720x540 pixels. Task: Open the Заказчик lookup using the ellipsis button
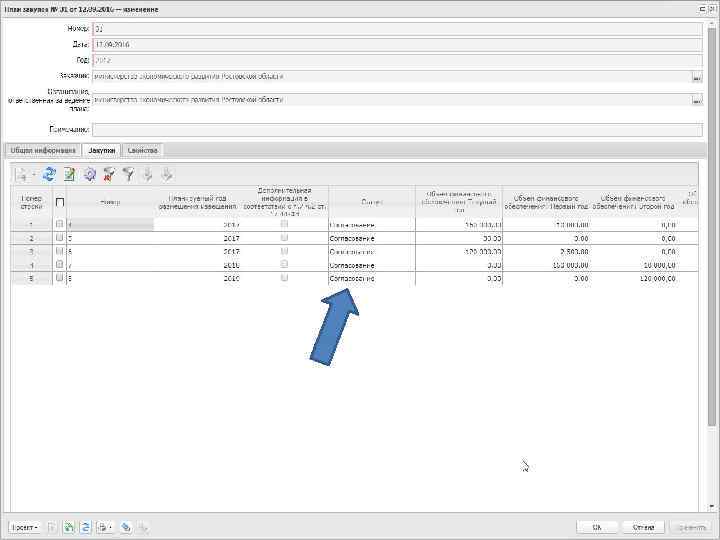(696, 77)
